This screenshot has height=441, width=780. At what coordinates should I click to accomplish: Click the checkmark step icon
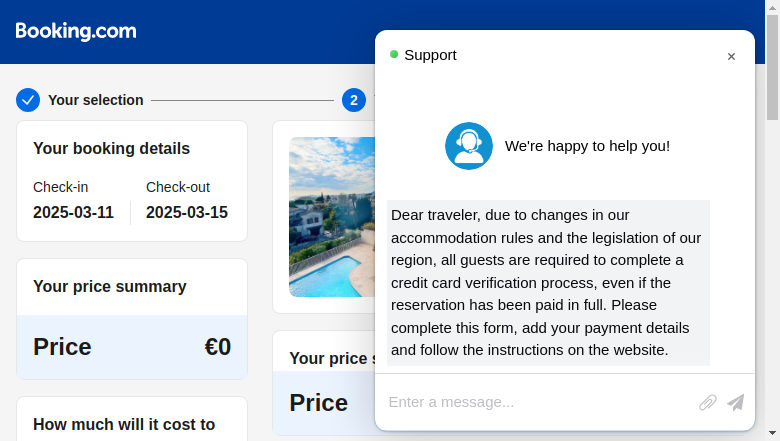[28, 100]
